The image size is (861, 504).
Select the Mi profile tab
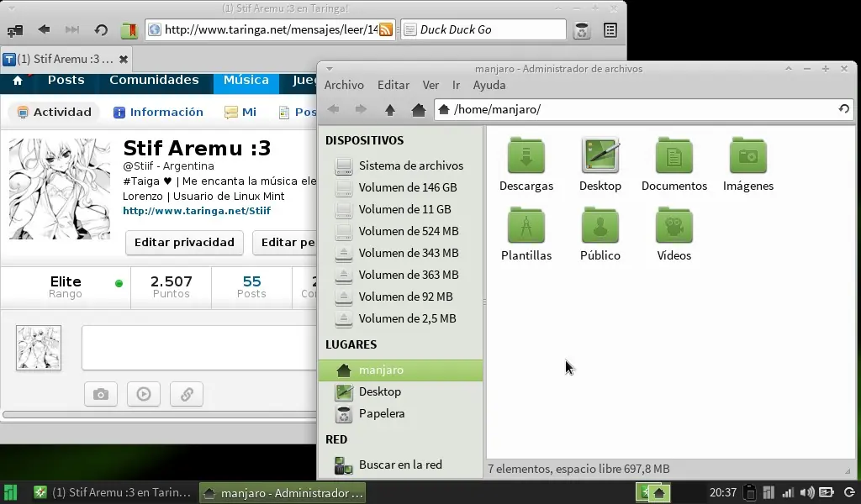241,112
